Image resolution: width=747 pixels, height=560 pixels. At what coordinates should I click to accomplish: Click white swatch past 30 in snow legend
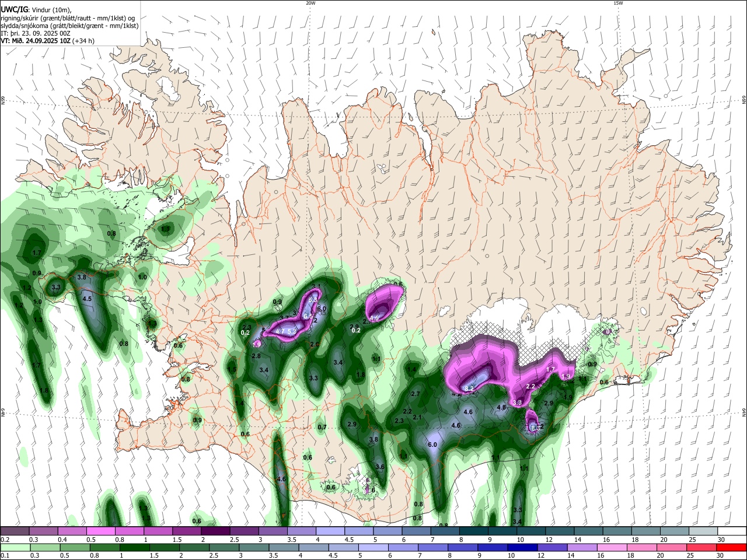(x=732, y=531)
